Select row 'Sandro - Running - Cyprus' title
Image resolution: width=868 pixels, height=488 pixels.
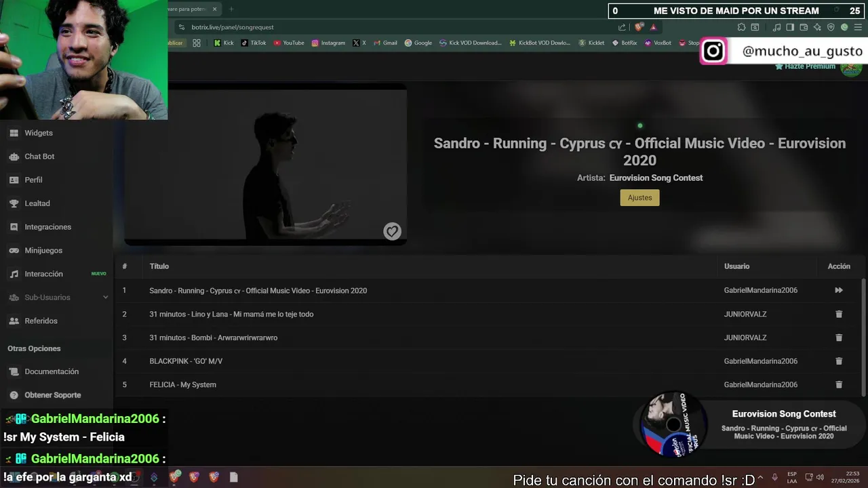point(258,291)
